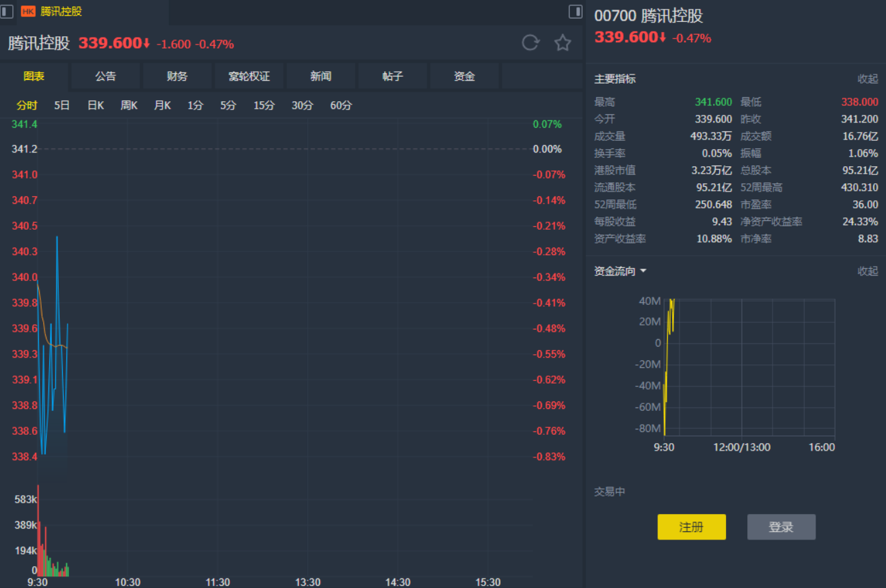
Task: Click the -0.83% axis label
Action: pyautogui.click(x=549, y=457)
